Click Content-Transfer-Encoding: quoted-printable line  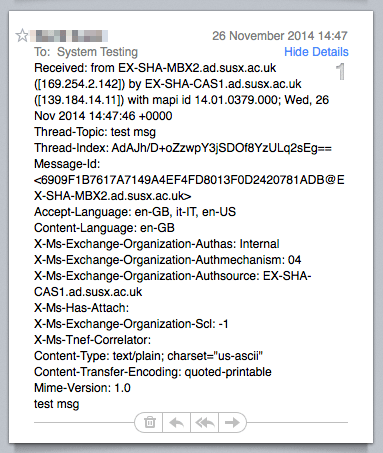(x=153, y=372)
